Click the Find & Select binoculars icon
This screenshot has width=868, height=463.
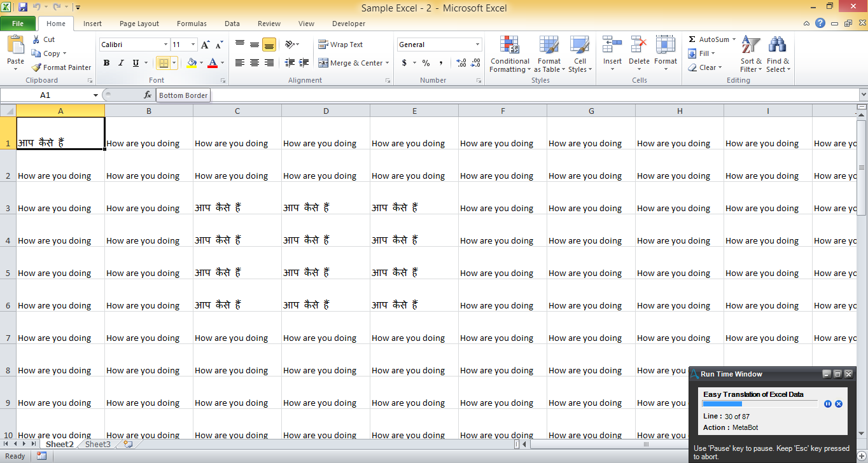point(777,45)
